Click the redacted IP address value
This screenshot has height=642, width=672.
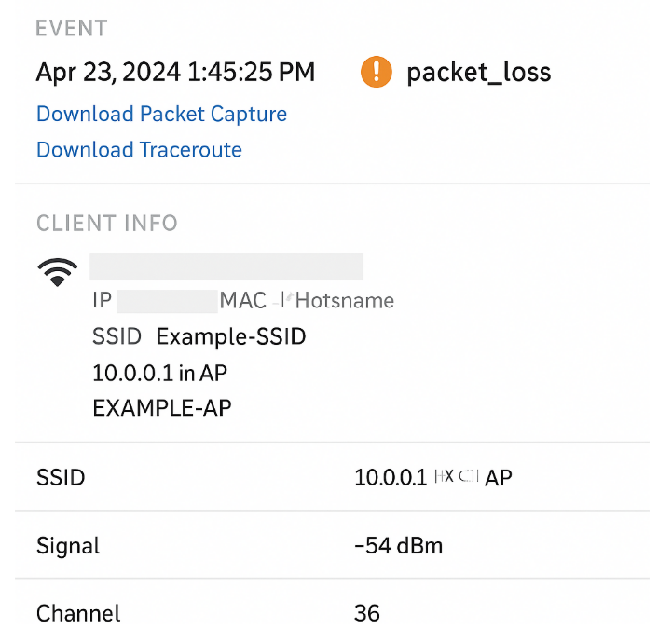[x=168, y=301]
